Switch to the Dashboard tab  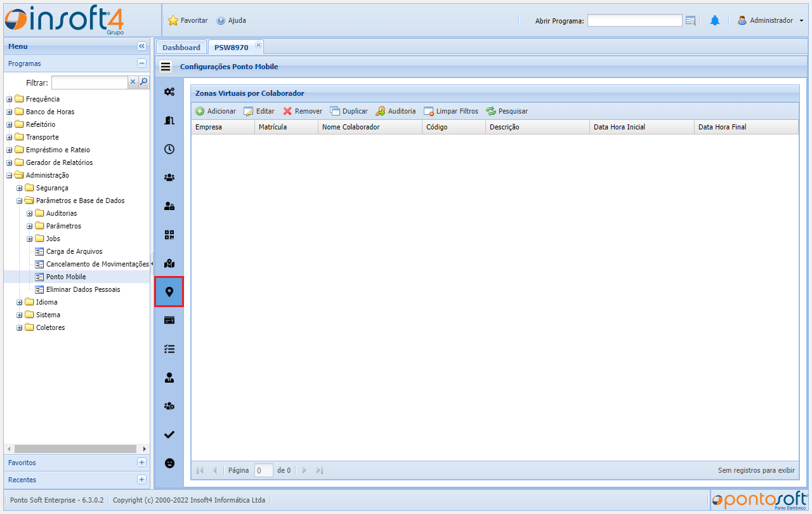(x=181, y=48)
